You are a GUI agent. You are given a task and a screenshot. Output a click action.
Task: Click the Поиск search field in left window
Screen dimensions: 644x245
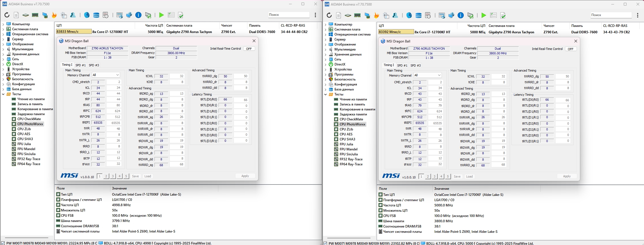tap(289, 15)
